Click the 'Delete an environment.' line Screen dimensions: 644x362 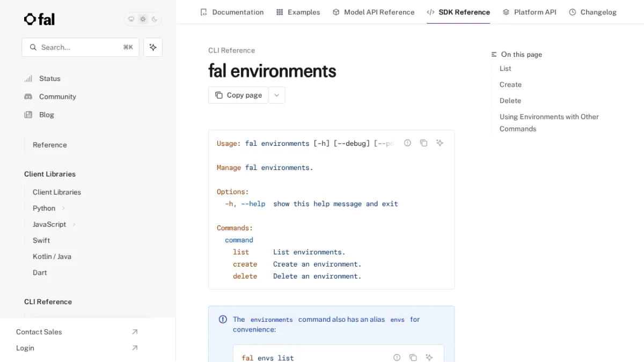click(x=317, y=276)
